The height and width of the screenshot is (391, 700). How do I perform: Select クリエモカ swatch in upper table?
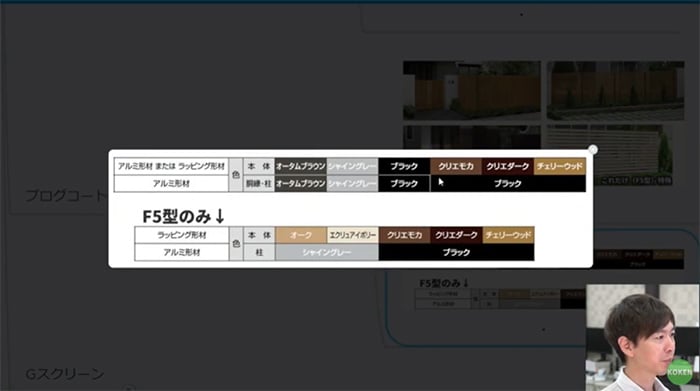coord(456,166)
